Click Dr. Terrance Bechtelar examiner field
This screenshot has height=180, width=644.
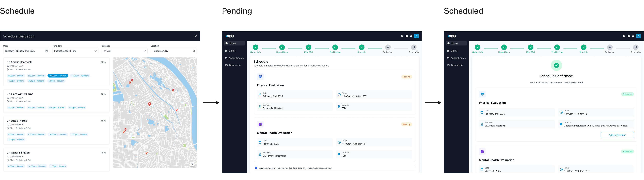(x=295, y=154)
